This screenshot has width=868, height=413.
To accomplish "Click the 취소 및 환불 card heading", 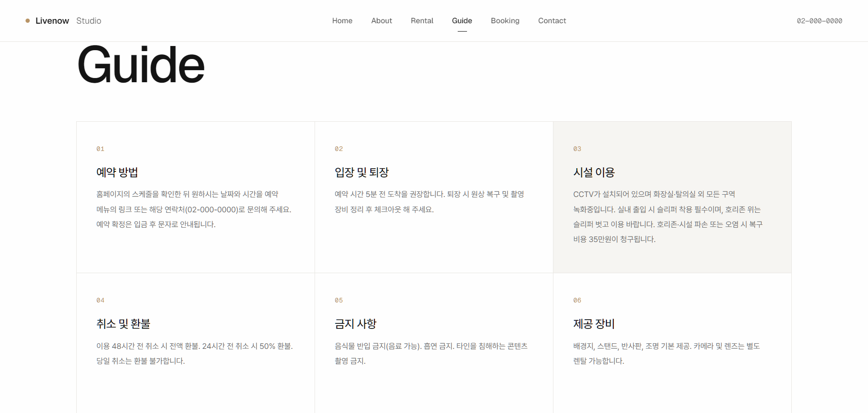I will click(123, 324).
